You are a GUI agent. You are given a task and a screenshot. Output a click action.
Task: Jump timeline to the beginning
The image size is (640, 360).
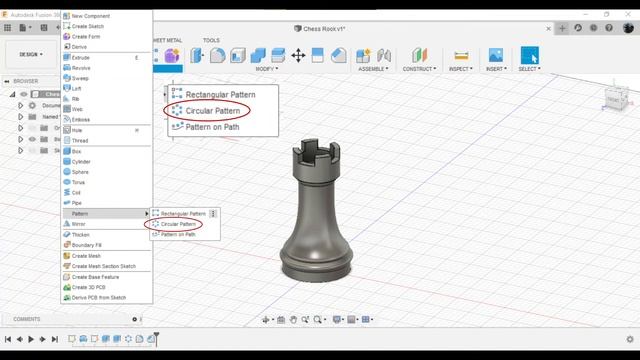8,339
